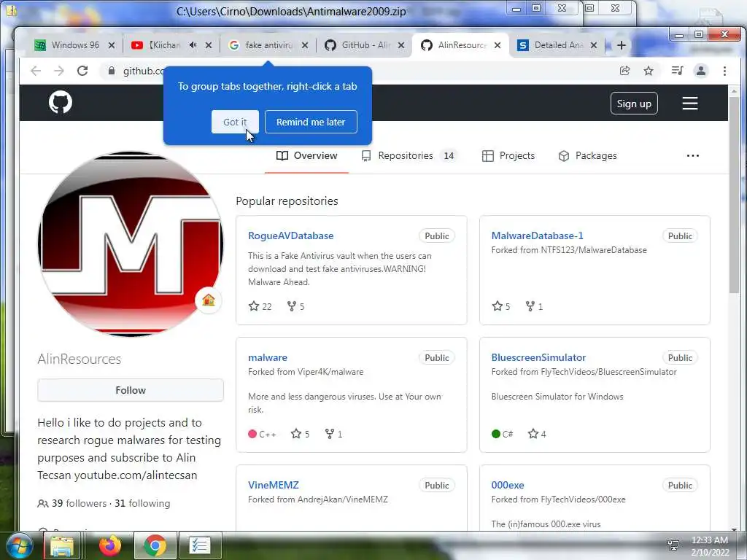This screenshot has height=560, width=747.
Task: Open the media control icon in toolbar
Action: (677, 71)
